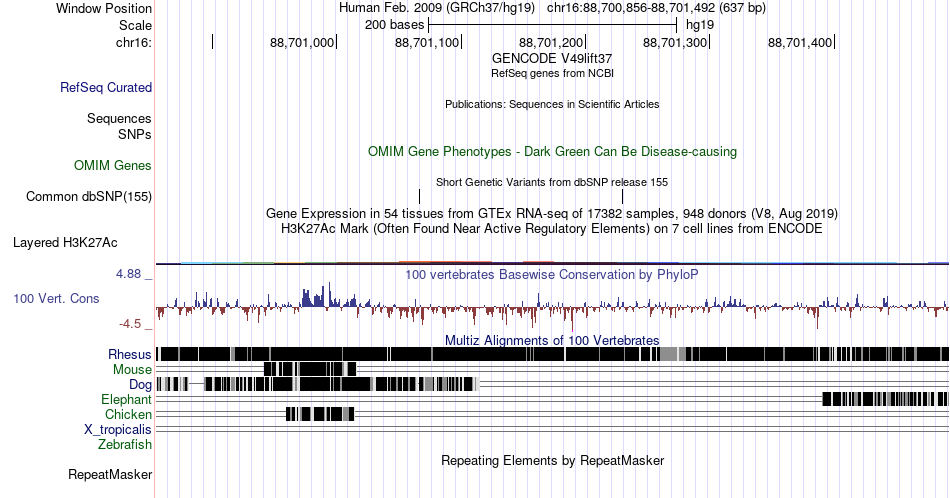Click the 4.88 PhyloP scale maximum
Viewport: 950px width, 498px height.
128,274
